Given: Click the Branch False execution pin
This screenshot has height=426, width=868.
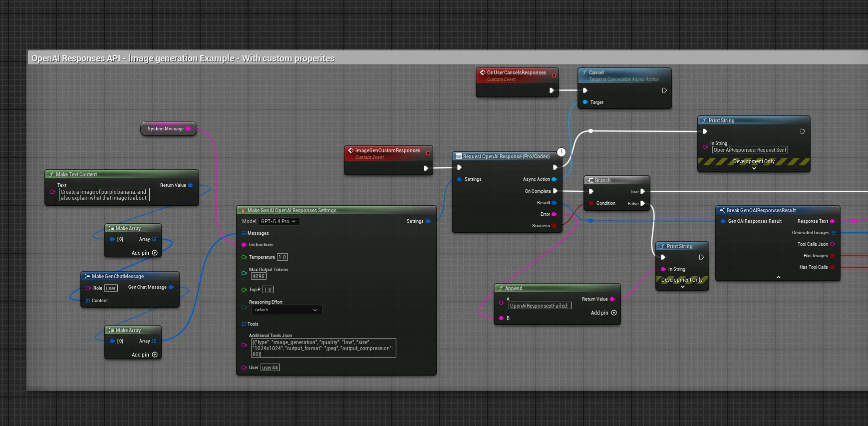Looking at the screenshot, I should (x=642, y=203).
